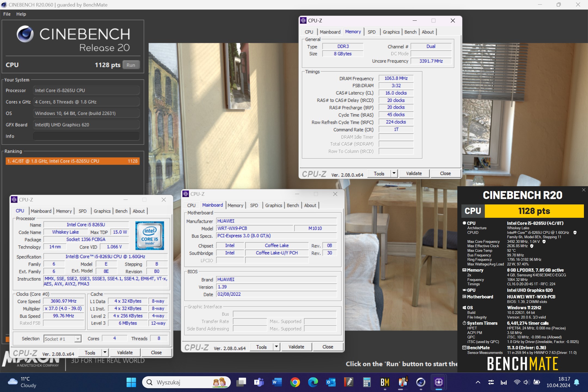Expand Tools dropdown arrow in CPU-Z Mainboard window
Image resolution: width=588 pixels, height=392 pixels.
(x=276, y=347)
